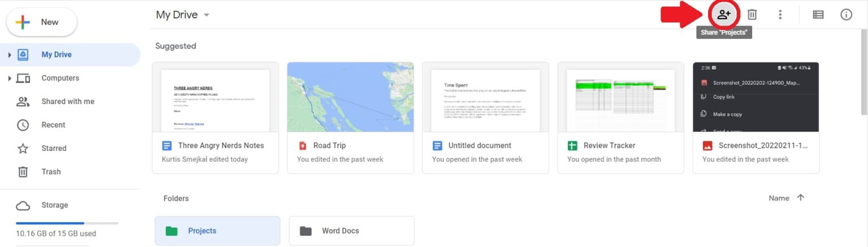Click the trash can Remove icon
This screenshot has width=868, height=247.
click(x=752, y=15)
